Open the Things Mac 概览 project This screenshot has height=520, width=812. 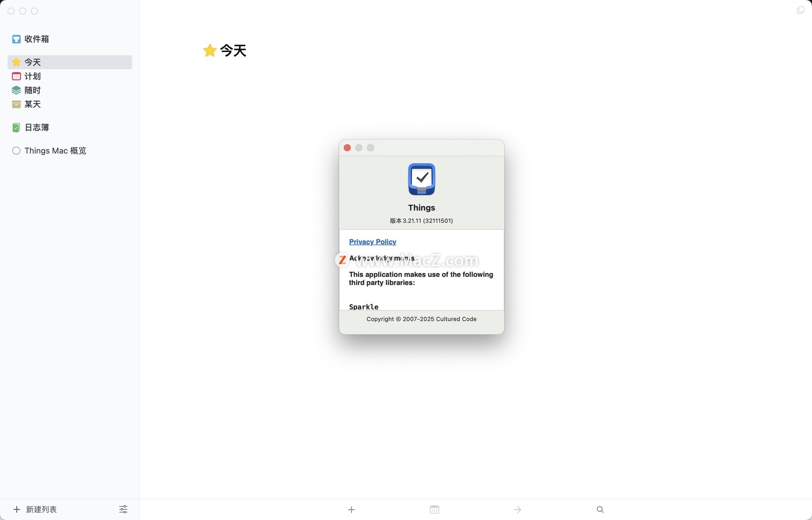[70, 151]
